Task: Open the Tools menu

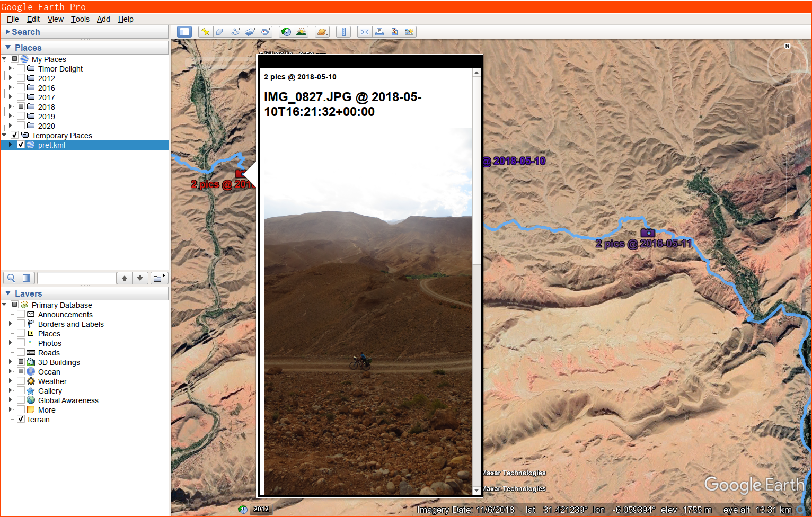Action: pos(80,19)
